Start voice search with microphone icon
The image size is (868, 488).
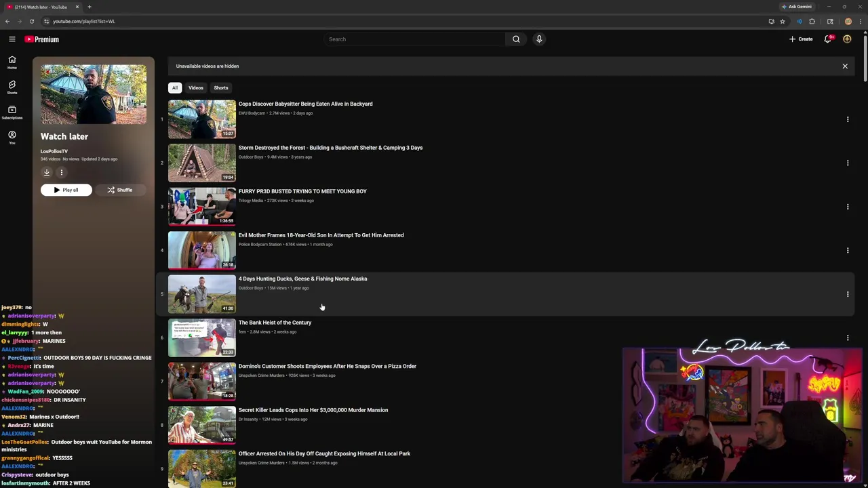539,39
